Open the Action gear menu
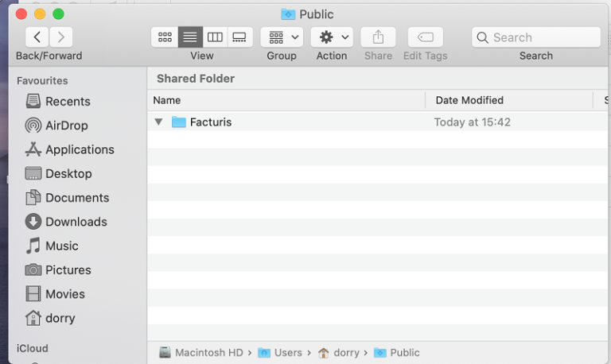The height and width of the screenshot is (364, 611). pyautogui.click(x=332, y=37)
